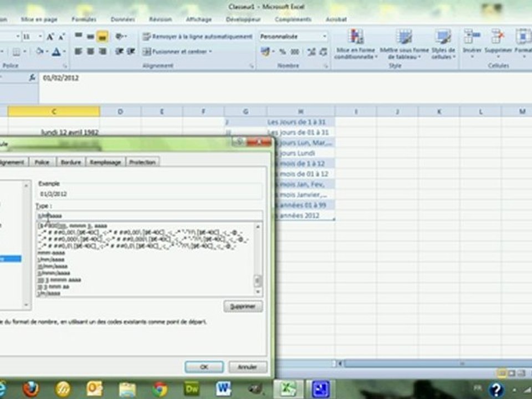Center text horizontally in the ribbon
The width and height of the screenshot is (532, 399).
pos(90,51)
